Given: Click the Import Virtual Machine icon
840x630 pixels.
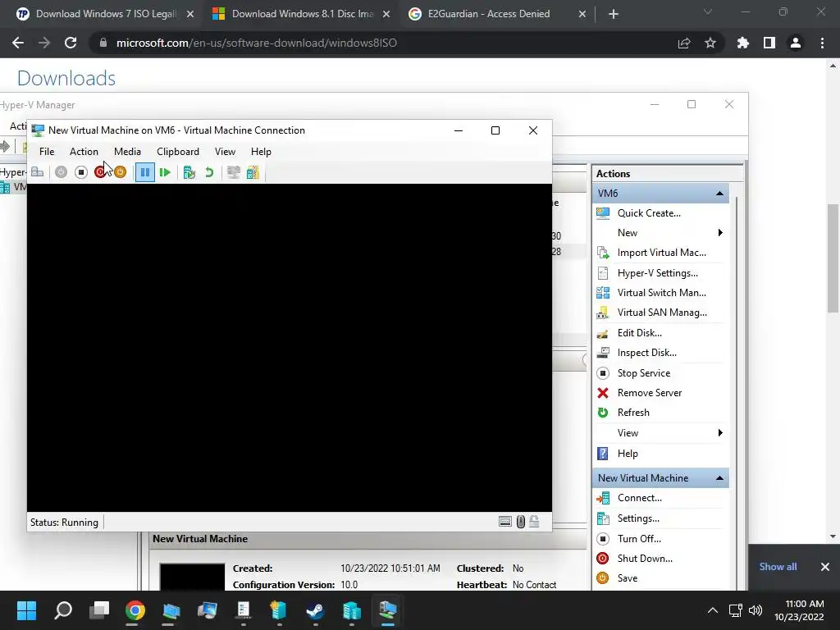Looking at the screenshot, I should 603,253.
